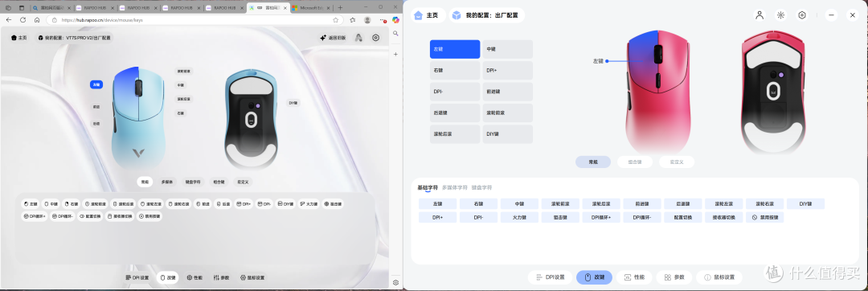Choose the 后退 chip in the web key list

223,204
